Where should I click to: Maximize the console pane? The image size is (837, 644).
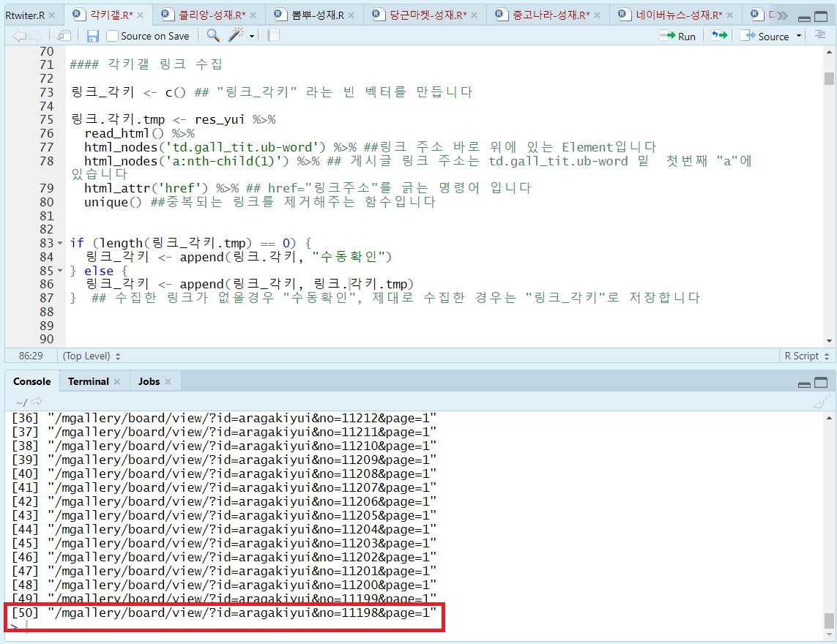coord(821,383)
